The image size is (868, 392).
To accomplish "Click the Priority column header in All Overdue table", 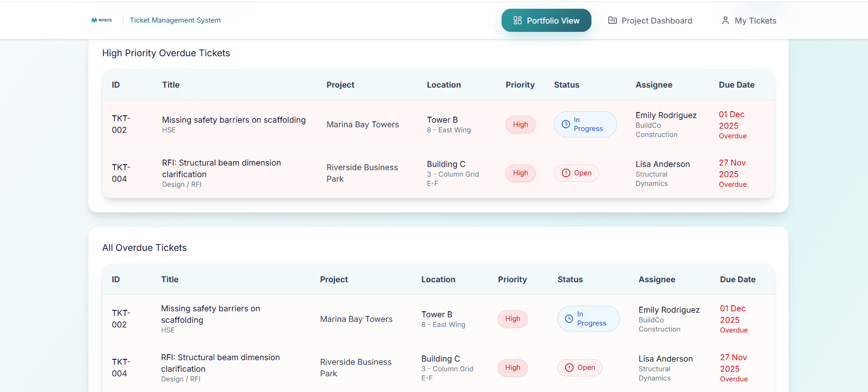I will coord(512,279).
